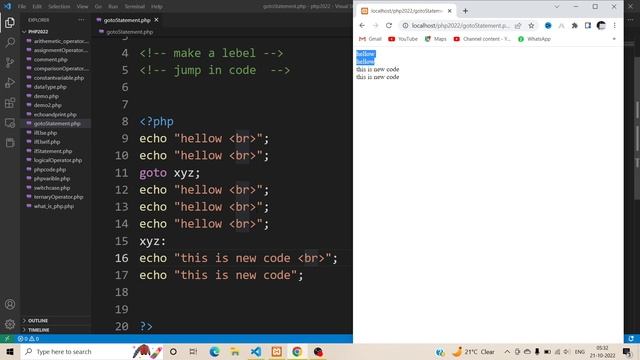The width and height of the screenshot is (640, 360).
Task: Open the Extensions view
Action: [x=10, y=102]
